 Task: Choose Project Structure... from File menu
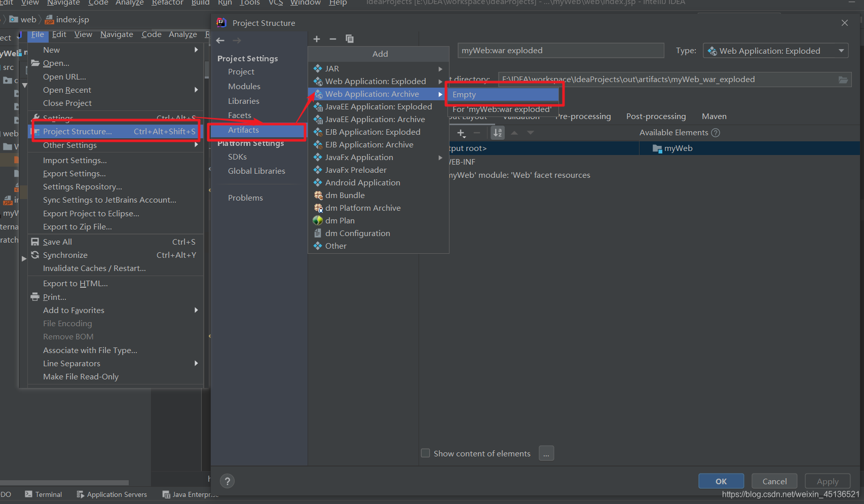pos(116,131)
